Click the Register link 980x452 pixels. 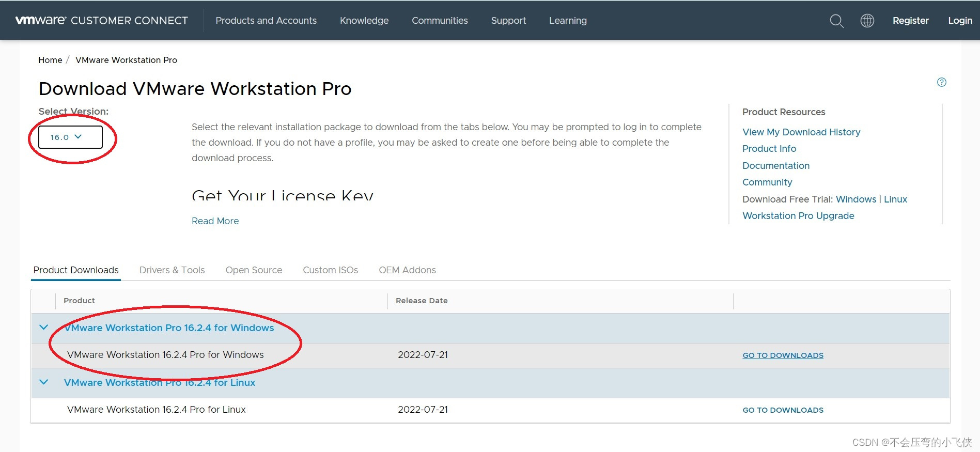pos(911,21)
